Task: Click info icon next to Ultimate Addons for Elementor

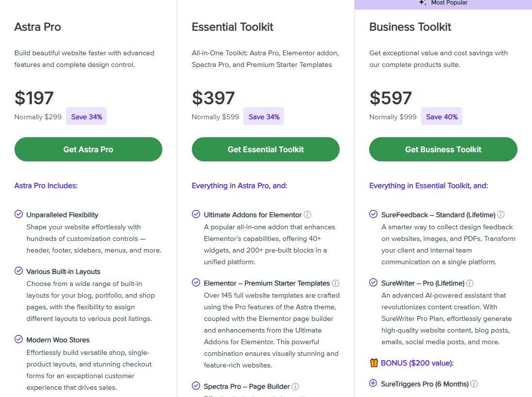Action: click(307, 215)
